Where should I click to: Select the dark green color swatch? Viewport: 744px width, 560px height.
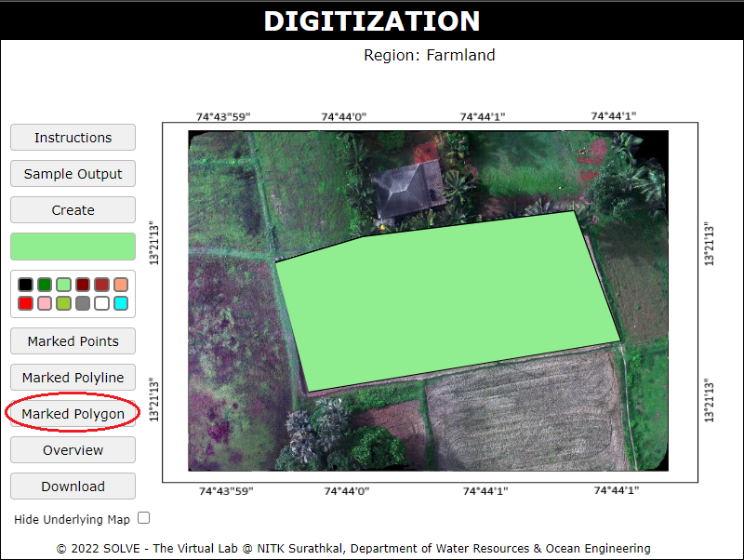tap(45, 285)
